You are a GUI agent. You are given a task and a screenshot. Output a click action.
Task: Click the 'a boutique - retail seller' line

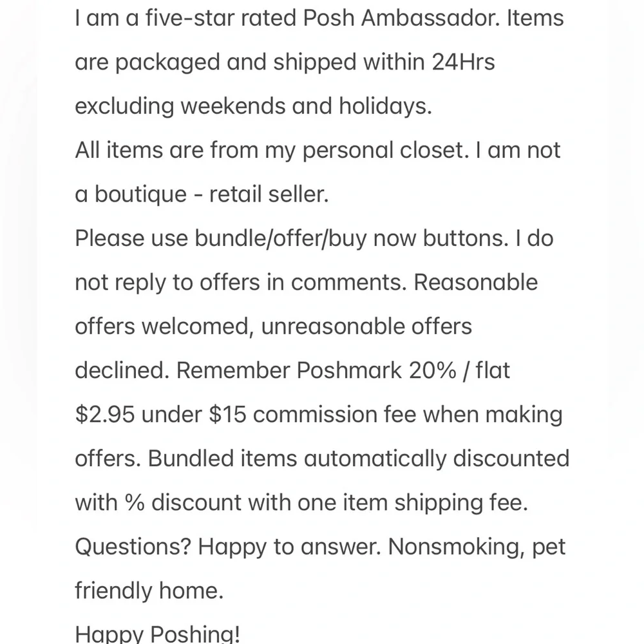point(202,194)
